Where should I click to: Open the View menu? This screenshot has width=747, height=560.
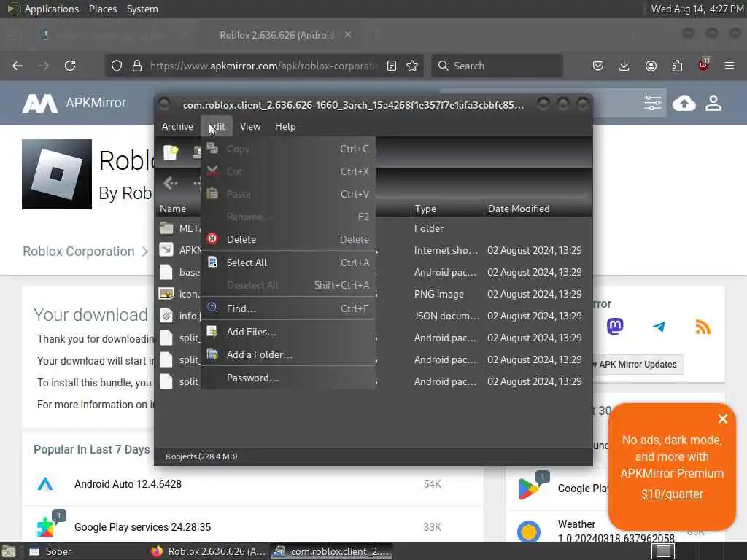click(x=250, y=127)
